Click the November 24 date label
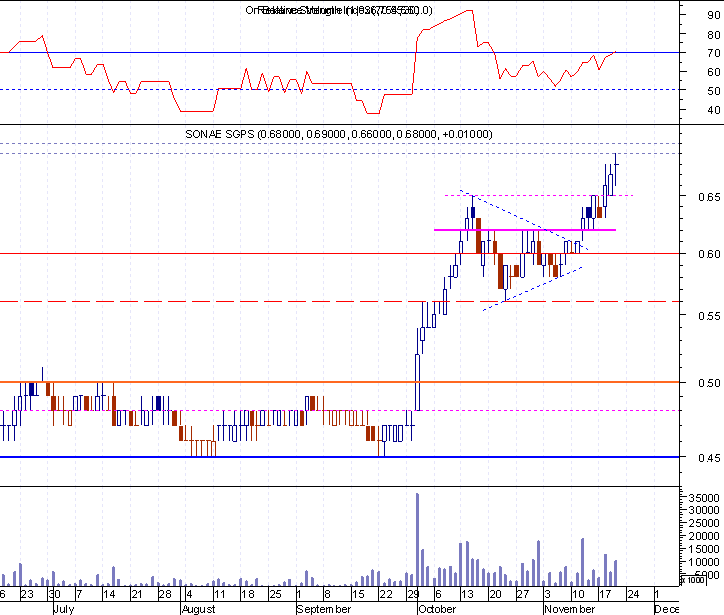The height and width of the screenshot is (615, 724). tap(633, 594)
